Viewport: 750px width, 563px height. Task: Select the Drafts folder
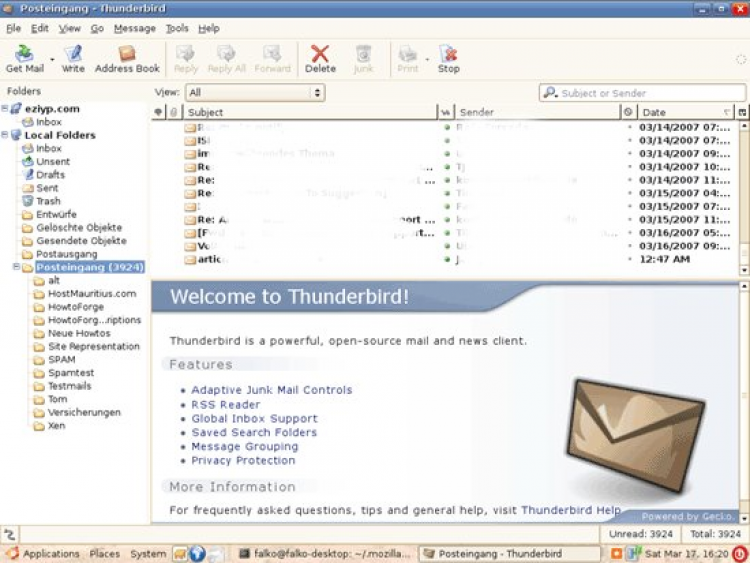point(44,175)
